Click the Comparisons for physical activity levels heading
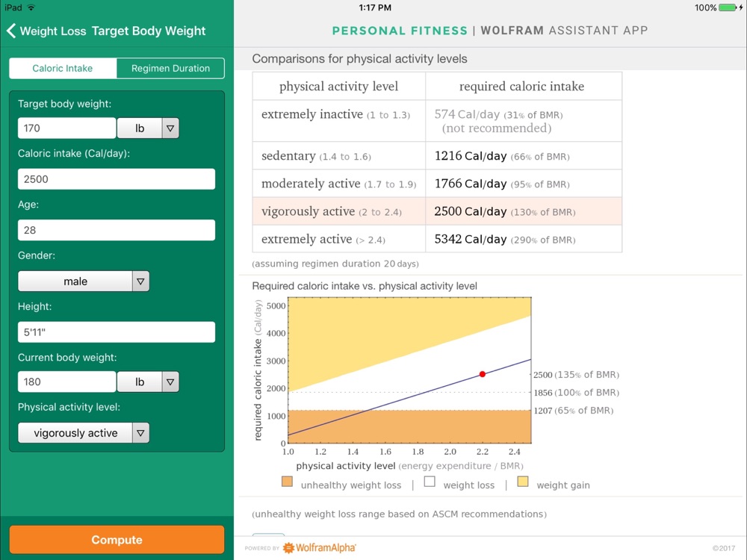The height and width of the screenshot is (560, 747). click(x=360, y=58)
